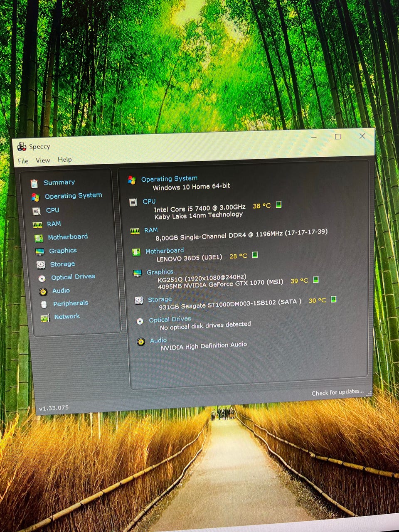Open the Summary section in sidebar
This screenshot has width=399, height=532.
click(x=59, y=182)
